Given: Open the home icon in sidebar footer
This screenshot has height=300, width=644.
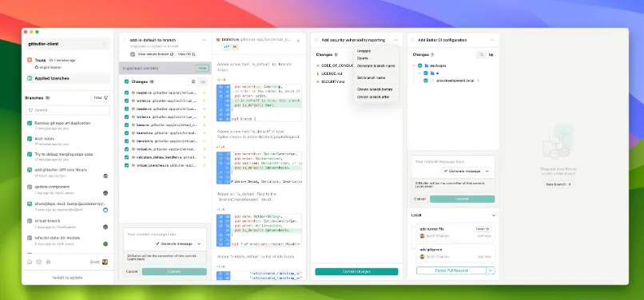Looking at the screenshot, I should click(30, 262).
